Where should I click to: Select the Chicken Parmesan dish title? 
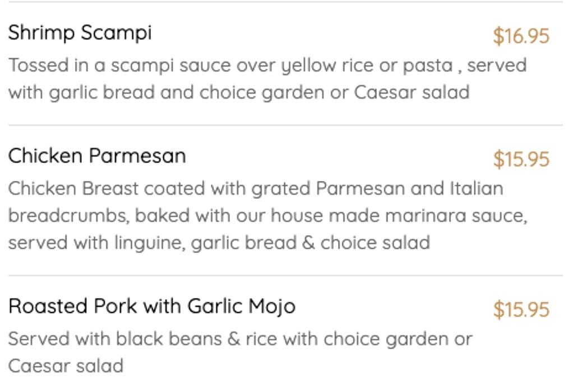[96, 156]
